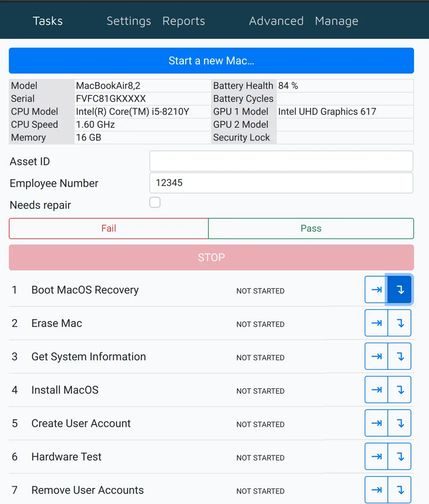Click the model value MacBookAir8,2
Viewport: 429px width, 504px height.
click(108, 86)
